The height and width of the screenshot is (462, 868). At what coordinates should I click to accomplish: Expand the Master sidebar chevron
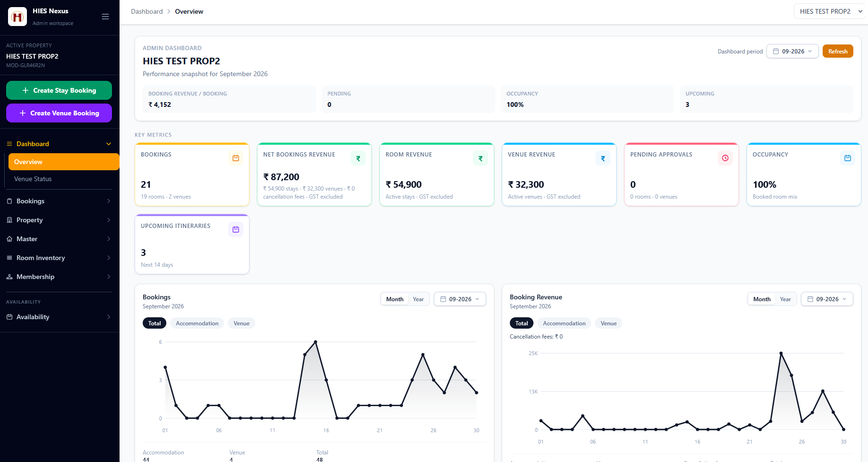(109, 239)
